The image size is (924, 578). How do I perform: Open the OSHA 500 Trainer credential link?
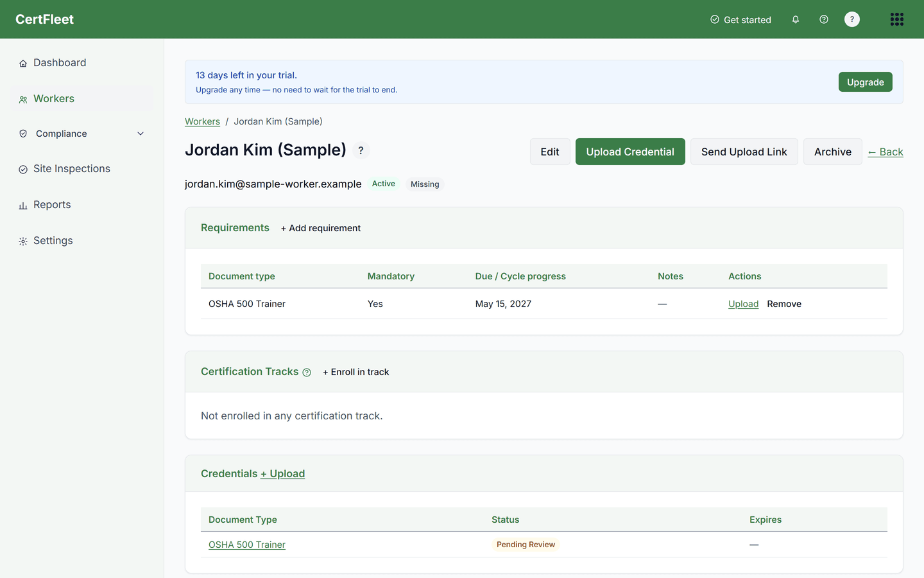tap(247, 545)
